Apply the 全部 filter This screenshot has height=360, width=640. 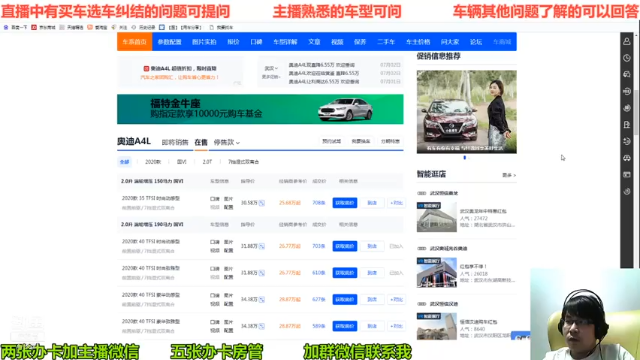[x=124, y=162]
